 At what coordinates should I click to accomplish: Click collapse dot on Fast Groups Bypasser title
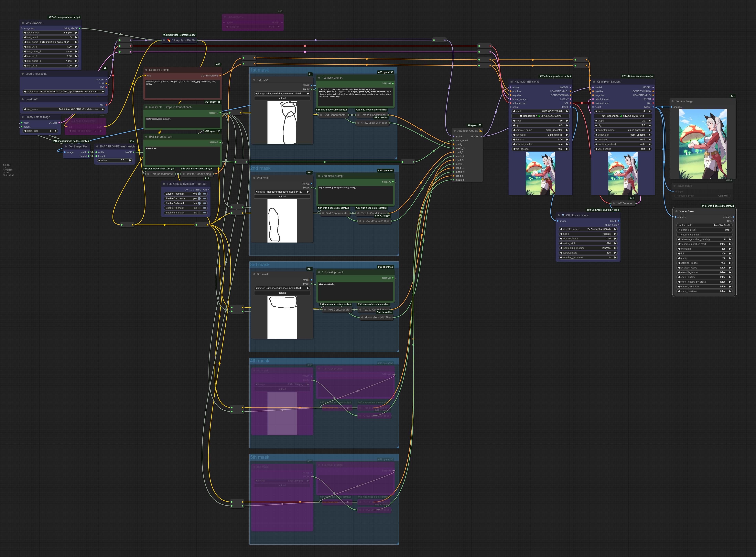point(164,184)
